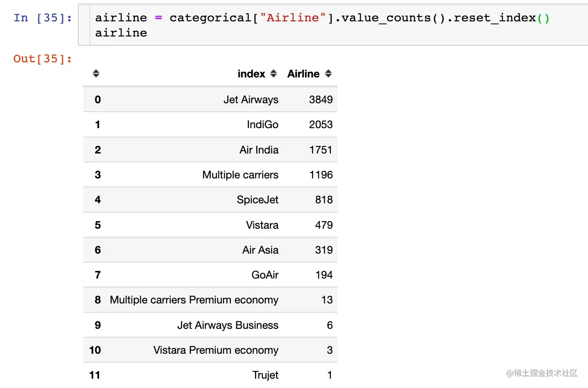
Task: Click the 'GoAir' cell
Action: pyautogui.click(x=265, y=275)
